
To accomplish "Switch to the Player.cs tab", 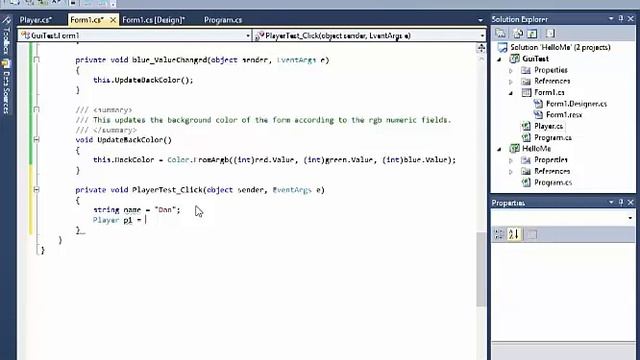I will pyautogui.click(x=36, y=20).
